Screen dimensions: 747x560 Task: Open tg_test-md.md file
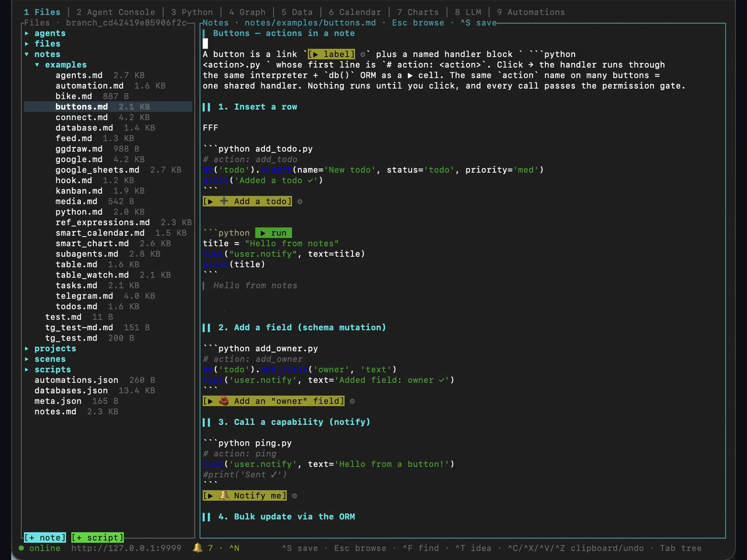click(x=79, y=328)
